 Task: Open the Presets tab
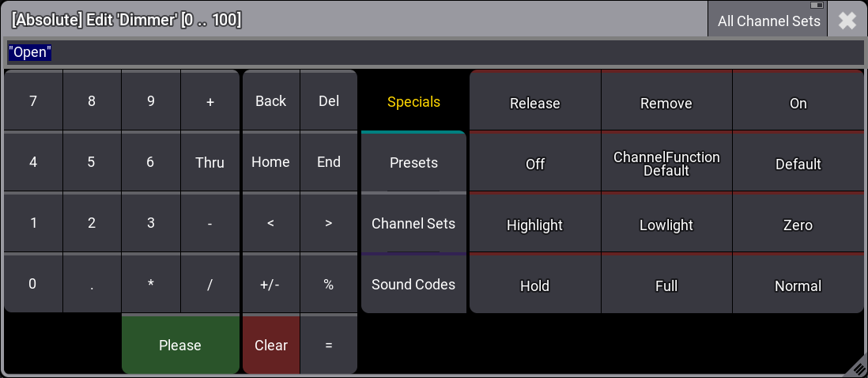413,163
